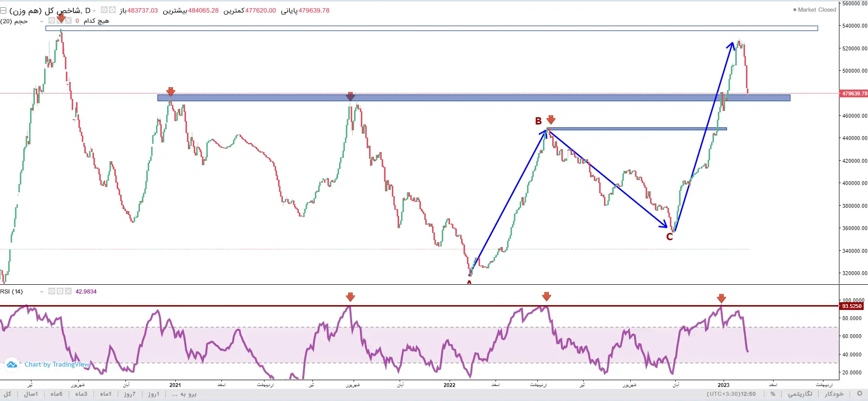The height and width of the screenshot is (401, 868).
Task: Click the high price value 484065.28
Action: point(203,10)
